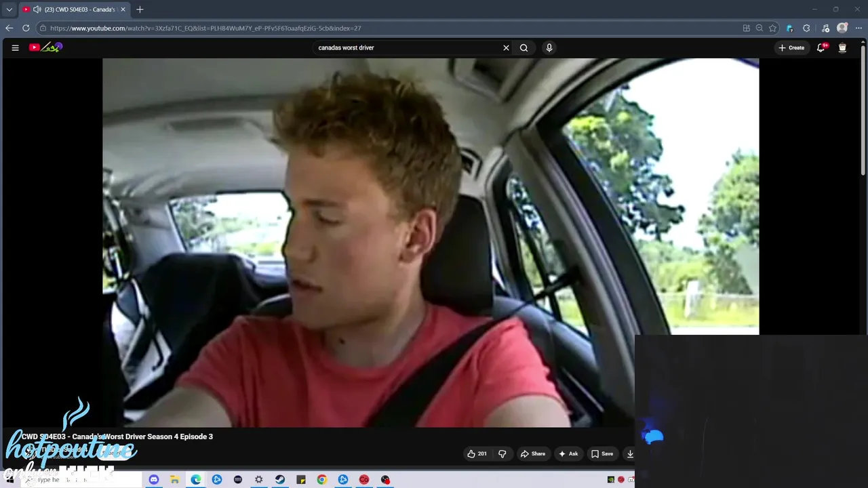
Task: Click the video title text
Action: (117, 436)
